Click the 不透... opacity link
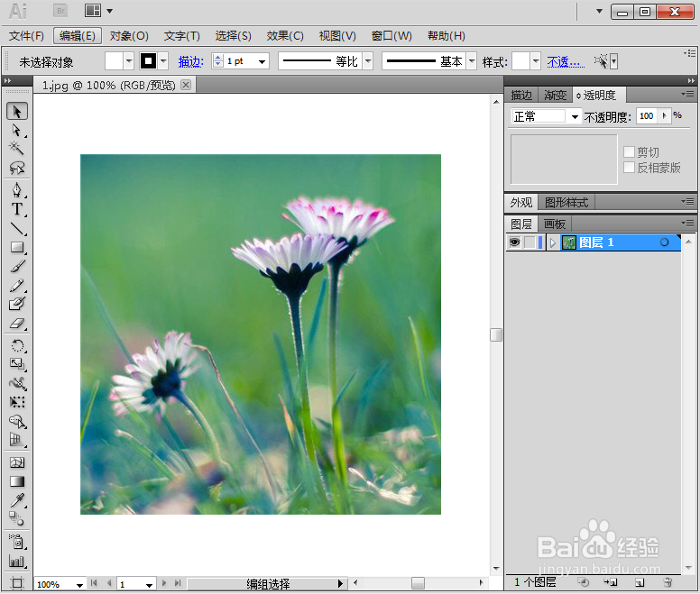Image resolution: width=700 pixels, height=594 pixels. coord(566,61)
